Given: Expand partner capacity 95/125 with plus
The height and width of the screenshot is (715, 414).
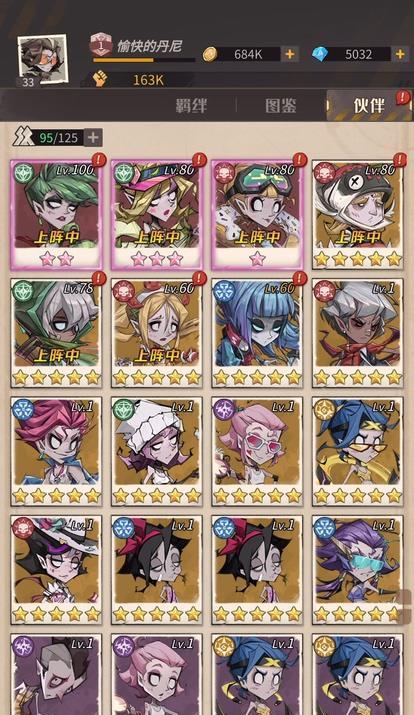Looking at the screenshot, I should [93, 137].
